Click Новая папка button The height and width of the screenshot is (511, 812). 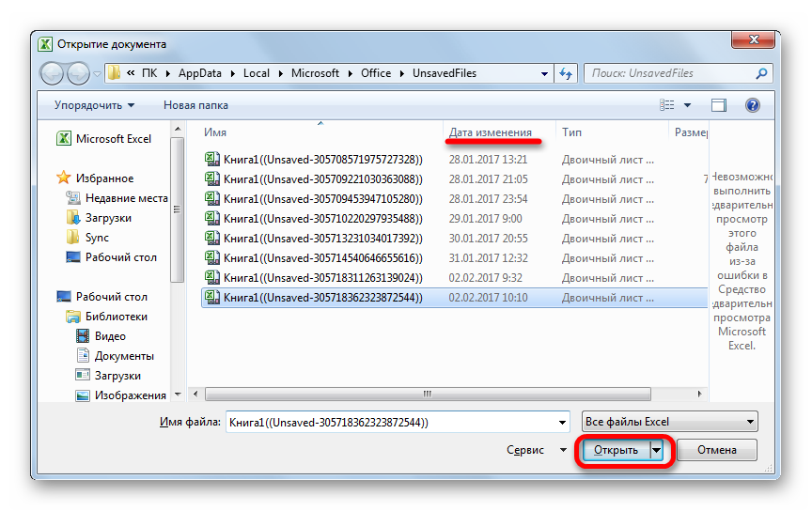[x=195, y=105]
